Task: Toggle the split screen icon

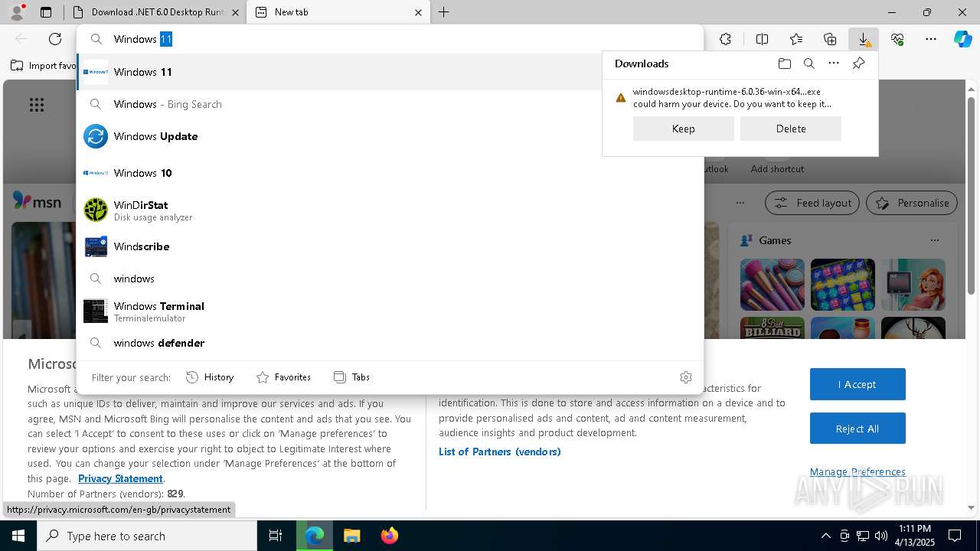Action: (x=762, y=39)
